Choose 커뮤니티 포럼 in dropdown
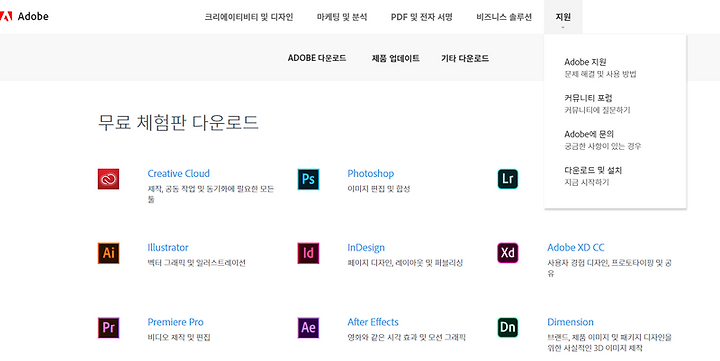 click(588, 98)
